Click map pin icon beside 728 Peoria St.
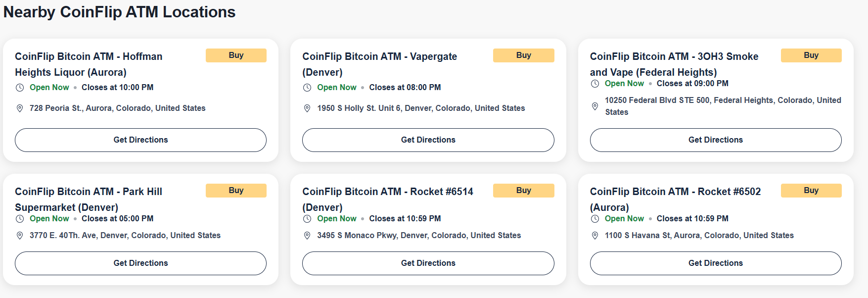 20,108
